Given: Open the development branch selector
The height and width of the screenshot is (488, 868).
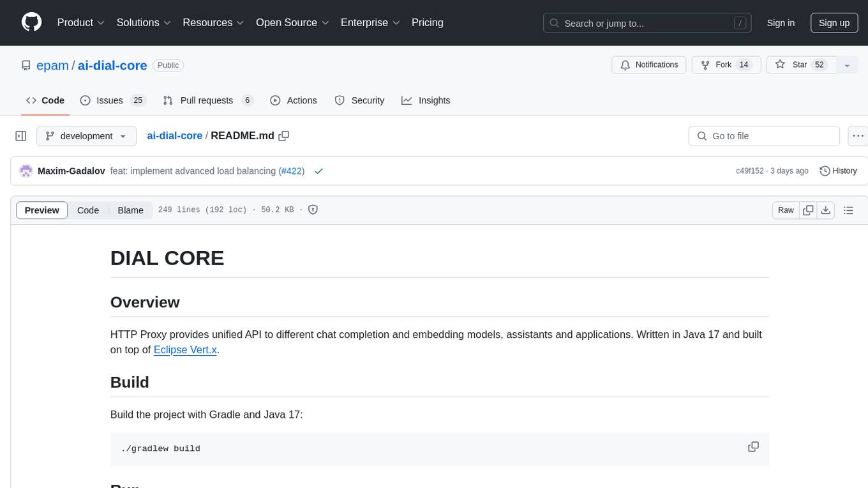Looking at the screenshot, I should [86, 136].
